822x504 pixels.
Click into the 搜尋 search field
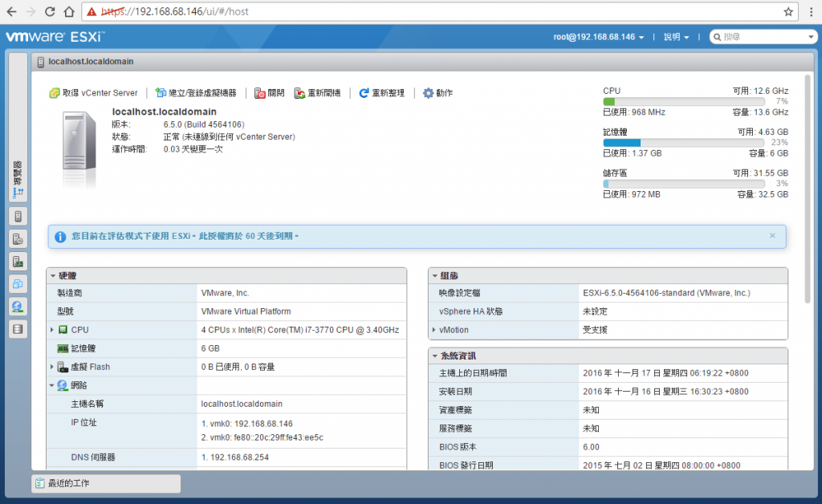point(764,37)
